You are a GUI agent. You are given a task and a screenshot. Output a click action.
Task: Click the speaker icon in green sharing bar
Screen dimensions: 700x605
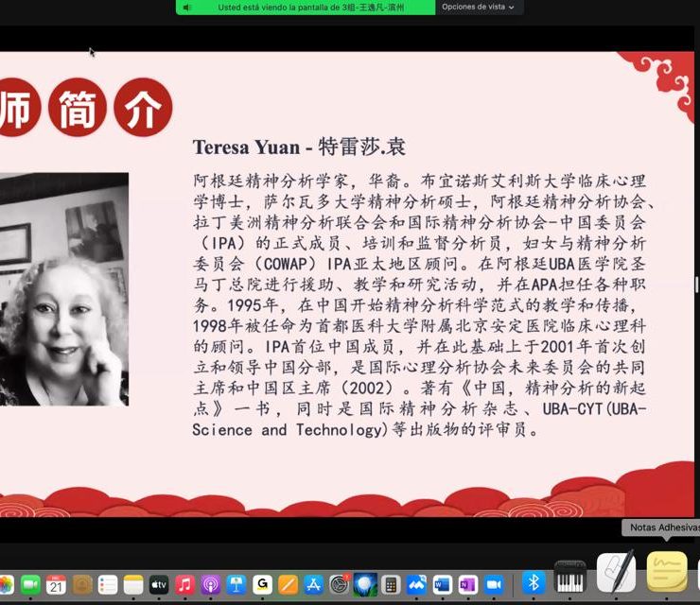pos(187,8)
